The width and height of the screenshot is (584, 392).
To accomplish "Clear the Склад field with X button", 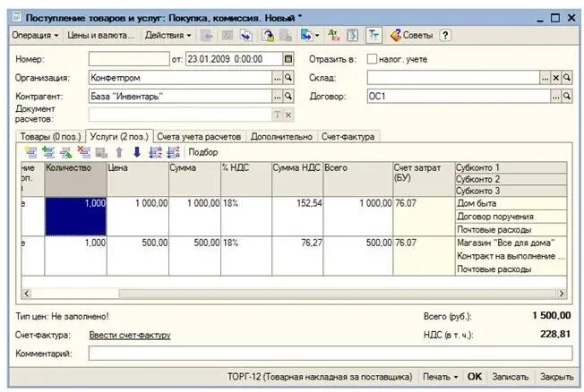I will coord(555,78).
